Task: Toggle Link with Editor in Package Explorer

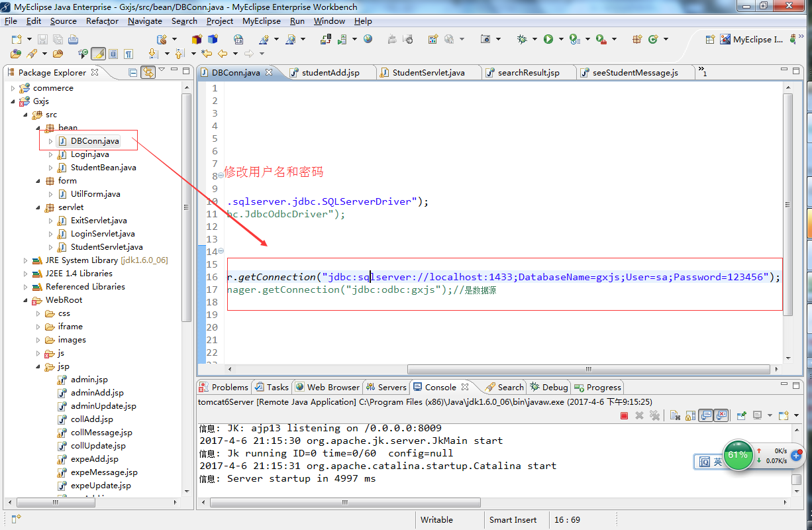Action: tap(148, 72)
